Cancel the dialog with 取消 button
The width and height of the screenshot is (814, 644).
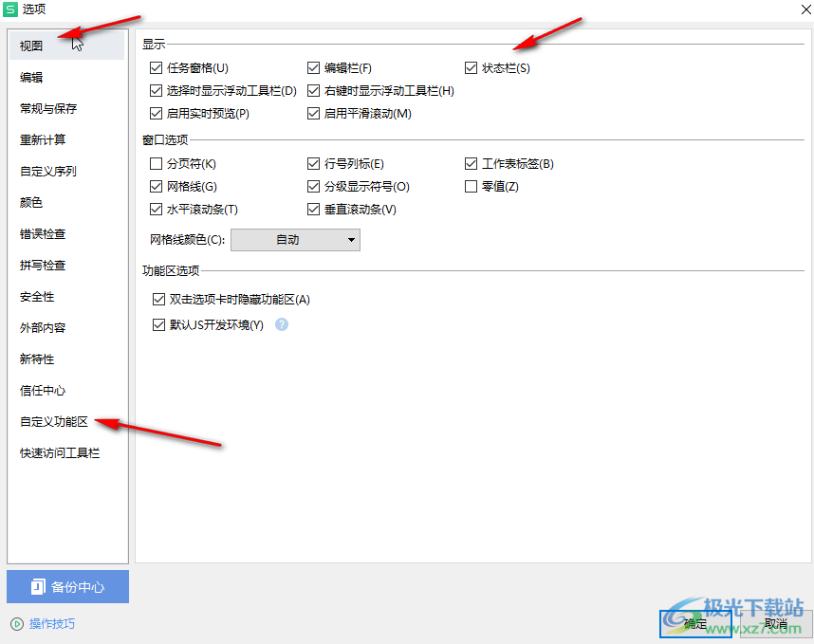(776, 624)
